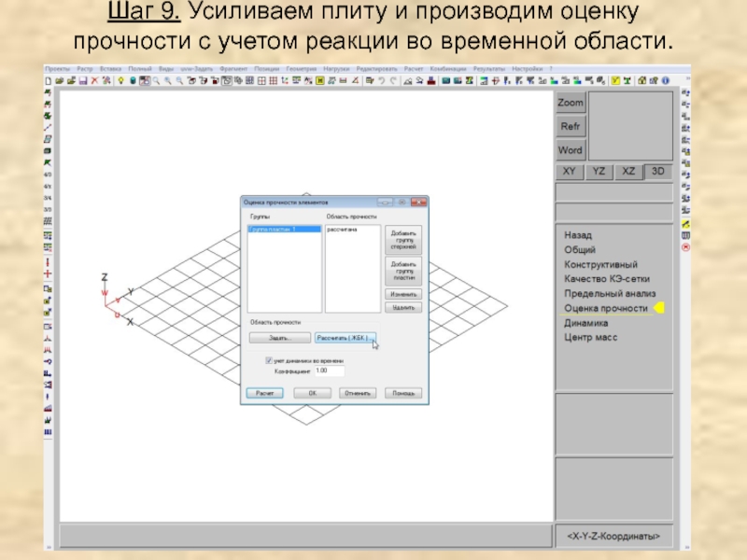This screenshot has height=560, width=747.
Task: Open the Расчет menu
Action: [x=414, y=69]
